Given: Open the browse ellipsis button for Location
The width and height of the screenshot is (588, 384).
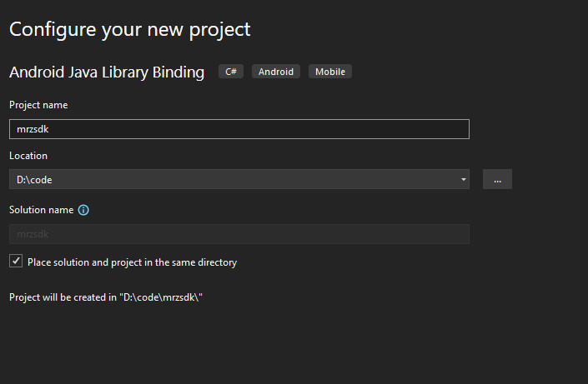Looking at the screenshot, I should tap(497, 180).
